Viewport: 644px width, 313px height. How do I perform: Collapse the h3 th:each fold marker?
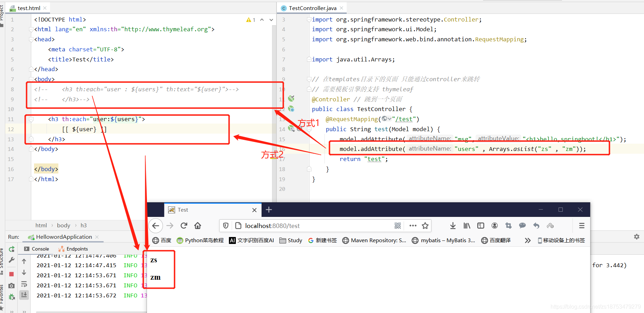[31, 119]
